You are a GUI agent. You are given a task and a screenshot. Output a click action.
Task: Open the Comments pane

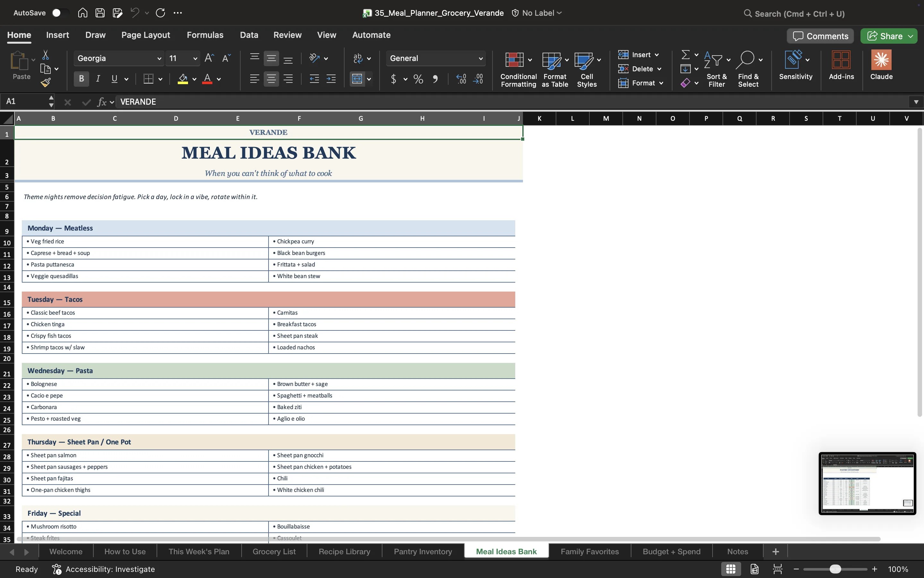pos(820,36)
